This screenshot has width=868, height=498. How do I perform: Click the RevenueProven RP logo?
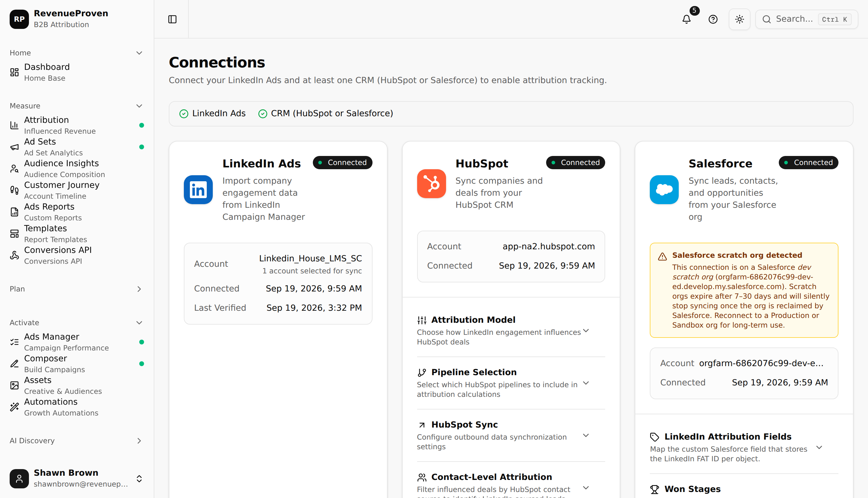(x=19, y=19)
